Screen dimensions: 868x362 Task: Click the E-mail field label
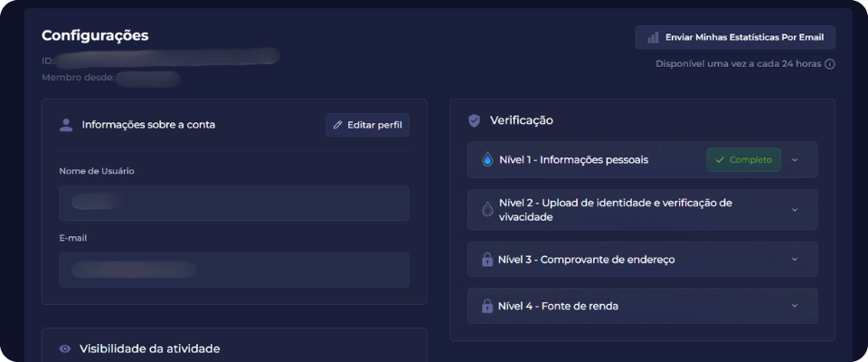coord(73,238)
